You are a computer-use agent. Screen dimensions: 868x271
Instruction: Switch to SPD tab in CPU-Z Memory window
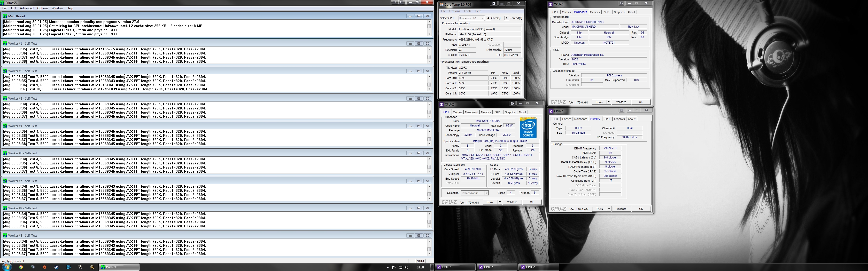[607, 119]
